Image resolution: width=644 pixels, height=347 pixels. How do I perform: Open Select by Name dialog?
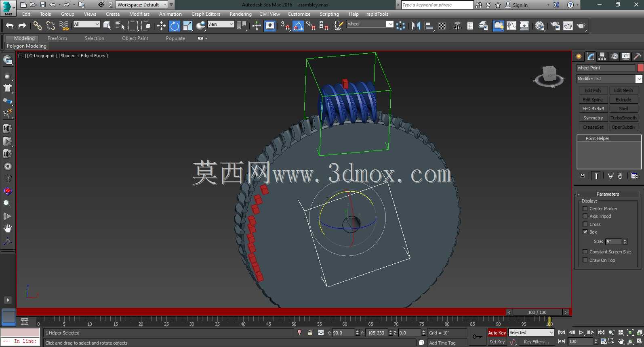[x=120, y=26]
